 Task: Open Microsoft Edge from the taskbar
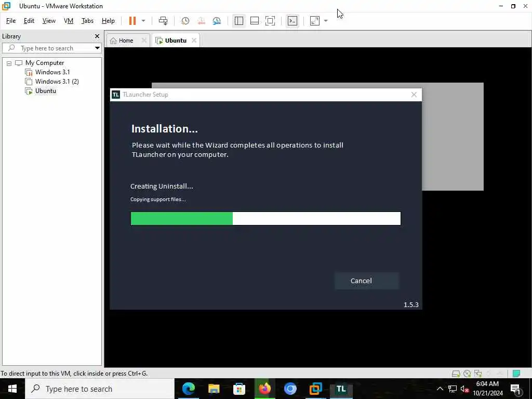point(189,389)
